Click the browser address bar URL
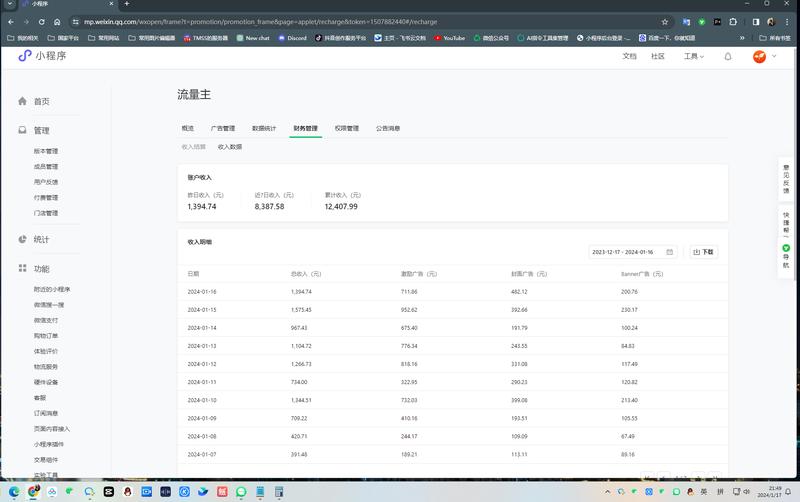The height and width of the screenshot is (502, 800). tap(260, 22)
